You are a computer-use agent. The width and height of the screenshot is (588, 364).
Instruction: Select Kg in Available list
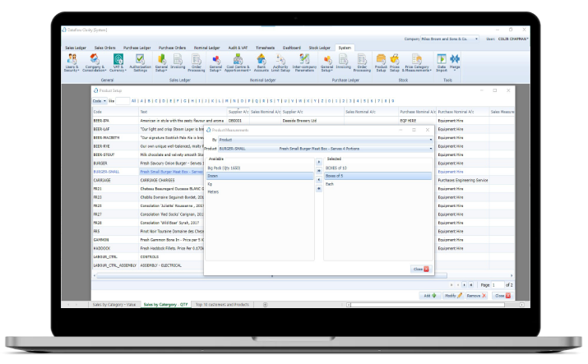click(260, 184)
